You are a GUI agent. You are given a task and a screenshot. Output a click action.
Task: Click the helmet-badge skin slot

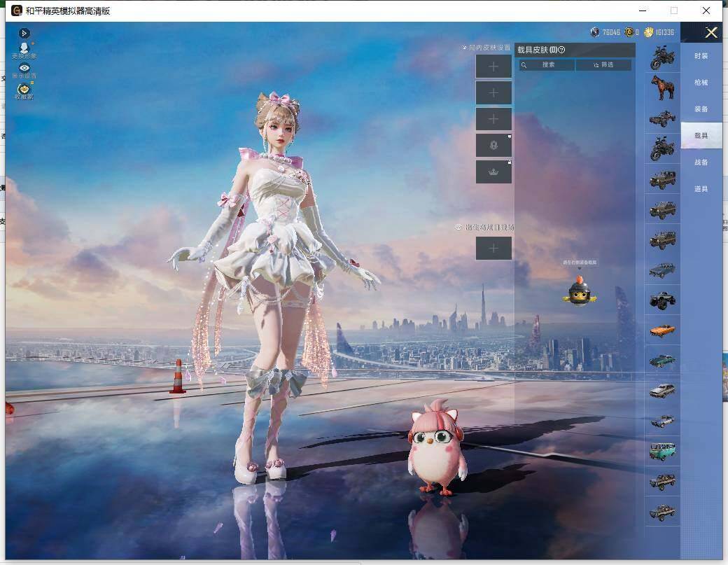pyautogui.click(x=493, y=146)
